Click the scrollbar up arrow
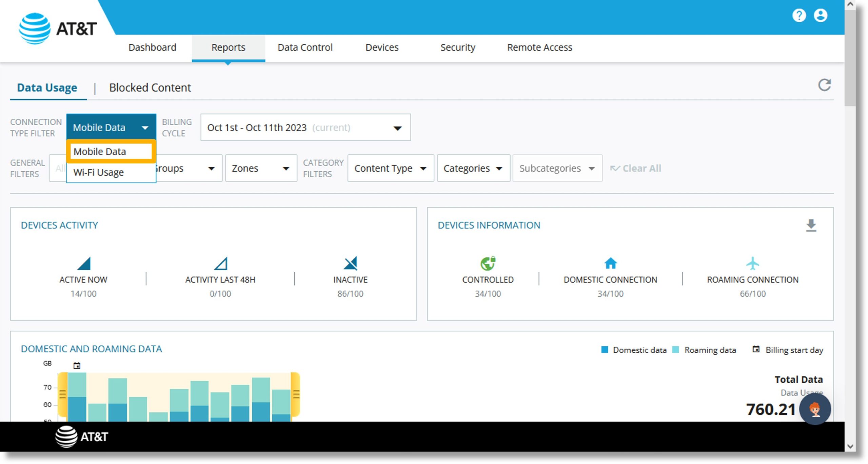 point(850,4)
